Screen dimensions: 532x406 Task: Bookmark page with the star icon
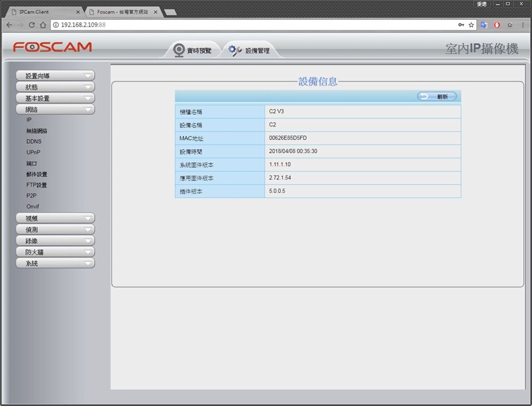click(x=471, y=25)
